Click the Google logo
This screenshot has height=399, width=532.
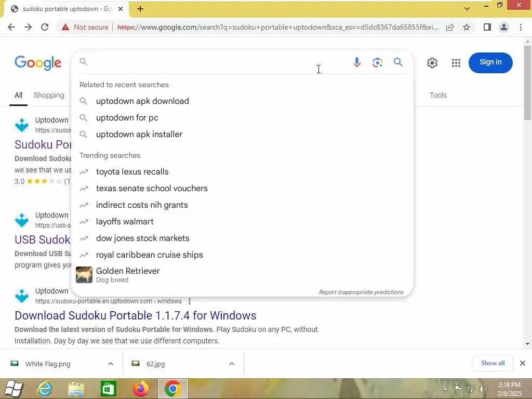(x=38, y=63)
